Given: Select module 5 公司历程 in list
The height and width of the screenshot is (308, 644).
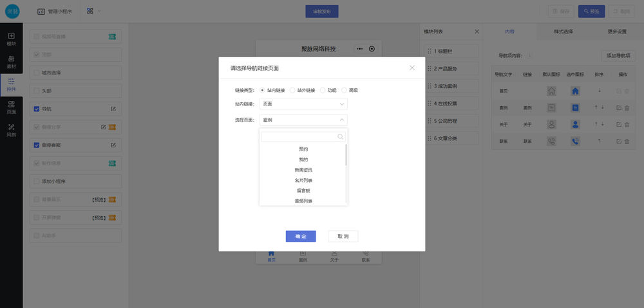Looking at the screenshot, I should coord(451,121).
